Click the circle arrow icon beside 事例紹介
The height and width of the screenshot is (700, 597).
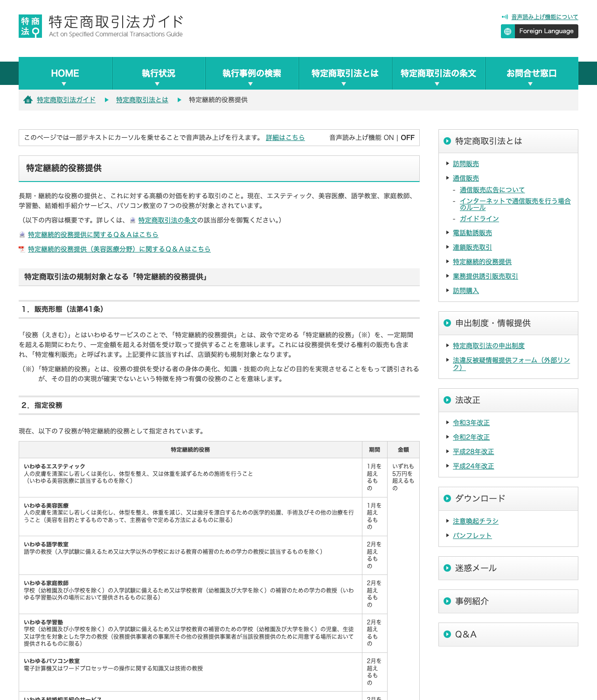[447, 601]
